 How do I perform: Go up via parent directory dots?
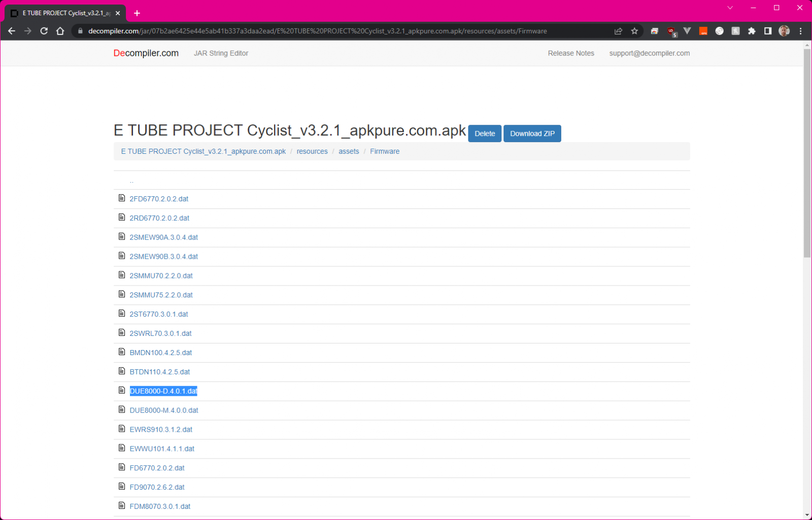click(x=132, y=181)
